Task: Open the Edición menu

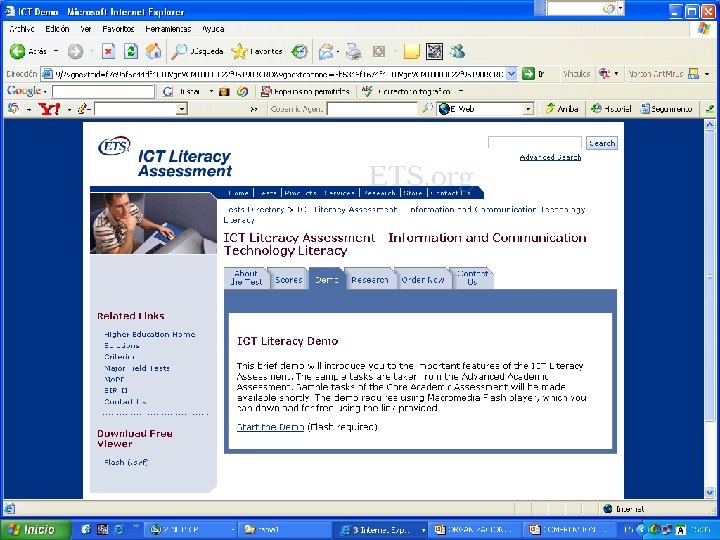Action: tap(57, 29)
